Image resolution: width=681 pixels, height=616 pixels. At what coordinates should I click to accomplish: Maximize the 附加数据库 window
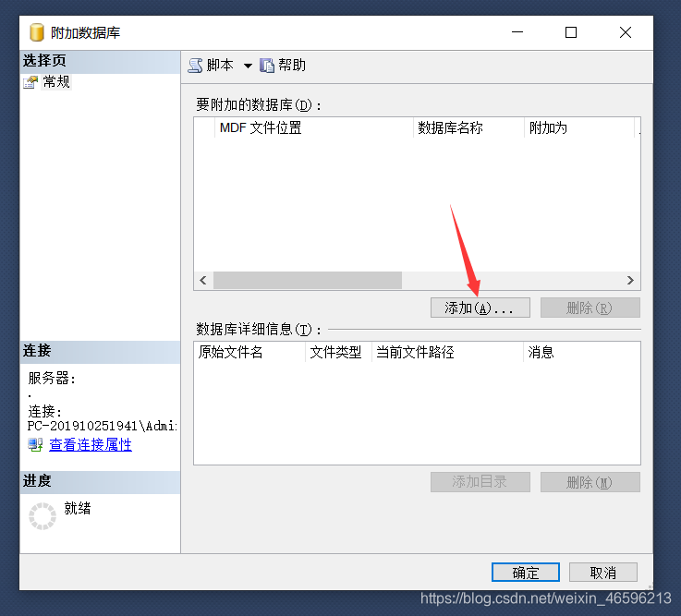pos(571,32)
